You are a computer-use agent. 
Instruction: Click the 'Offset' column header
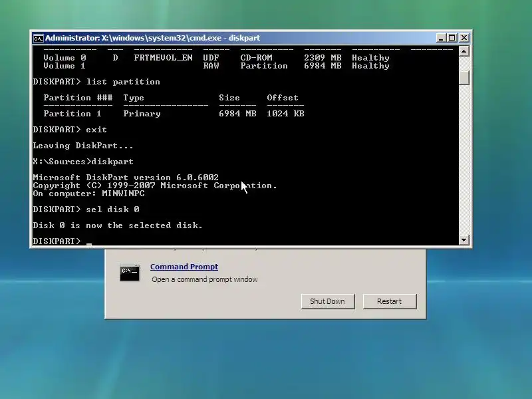click(x=283, y=98)
